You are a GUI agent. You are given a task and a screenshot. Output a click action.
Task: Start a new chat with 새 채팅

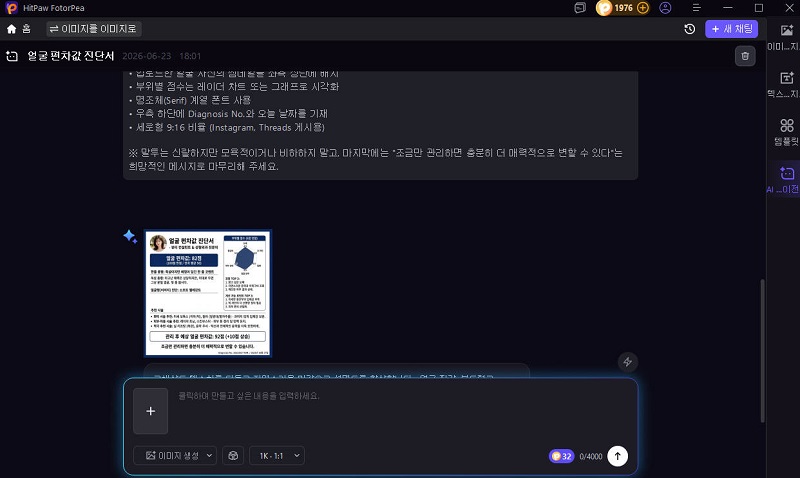[x=731, y=29]
